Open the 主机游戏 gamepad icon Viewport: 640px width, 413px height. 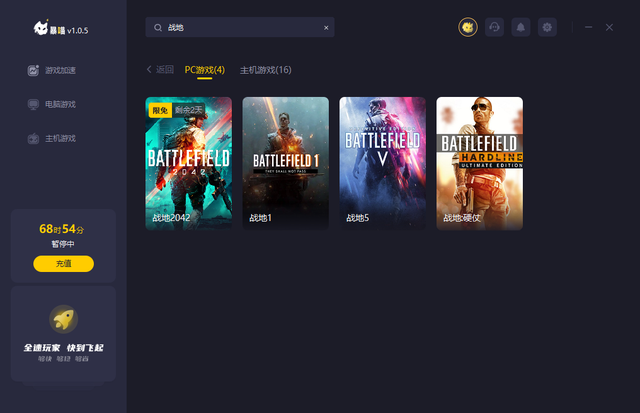pos(33,139)
